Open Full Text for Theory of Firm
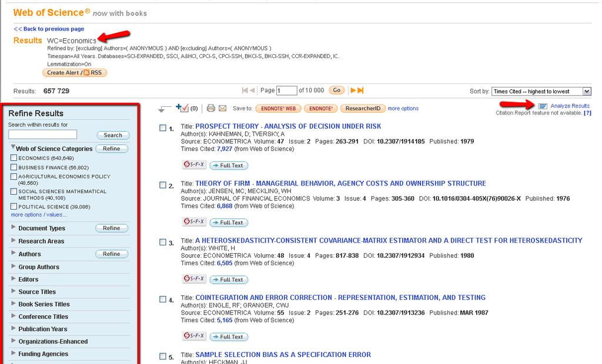Viewport: 602px width, 364px height. [229, 223]
